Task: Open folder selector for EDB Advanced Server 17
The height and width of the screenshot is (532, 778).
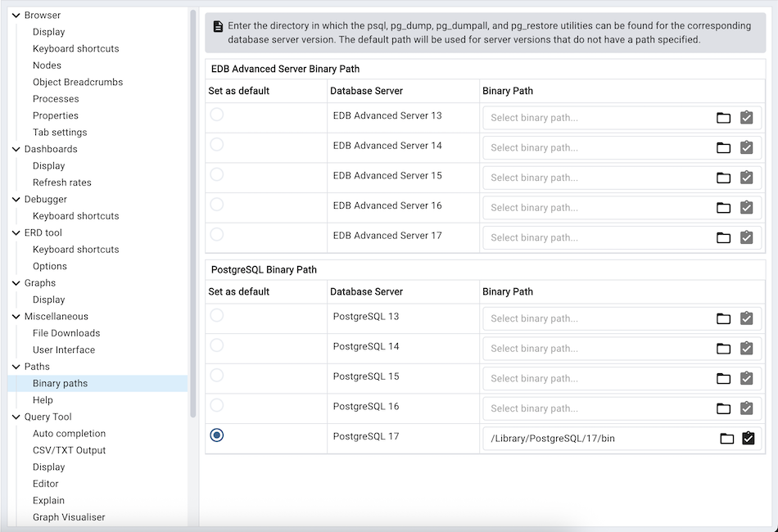Action: tap(723, 237)
